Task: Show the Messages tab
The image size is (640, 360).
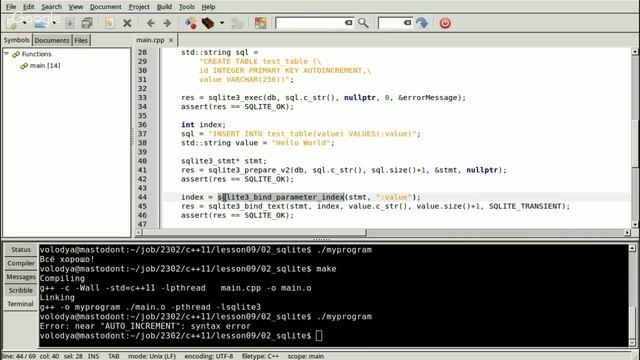Action: pyautogui.click(x=21, y=277)
